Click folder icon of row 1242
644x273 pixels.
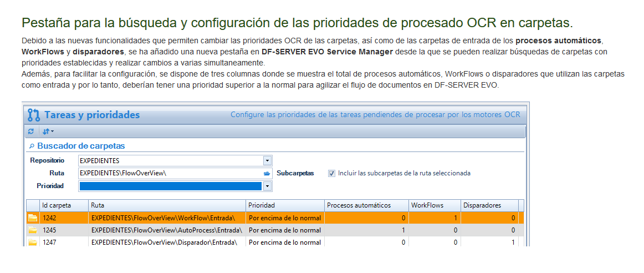tap(33, 218)
